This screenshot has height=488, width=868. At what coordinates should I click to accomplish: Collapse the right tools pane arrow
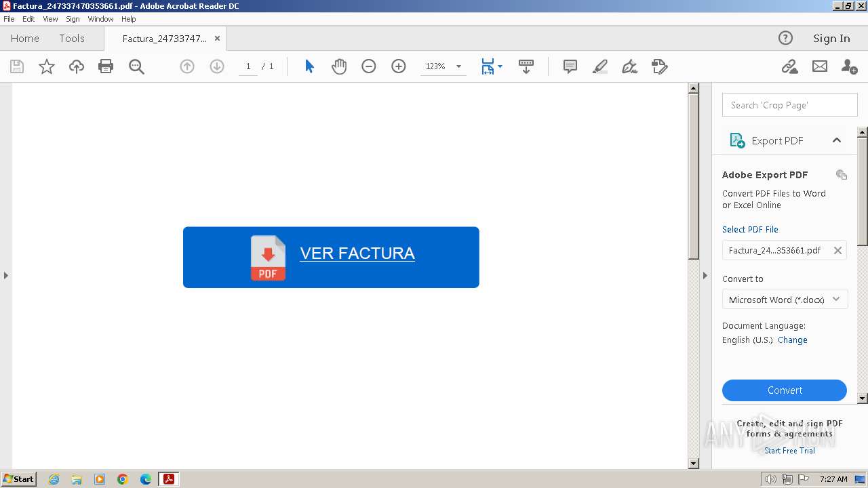pyautogui.click(x=705, y=275)
